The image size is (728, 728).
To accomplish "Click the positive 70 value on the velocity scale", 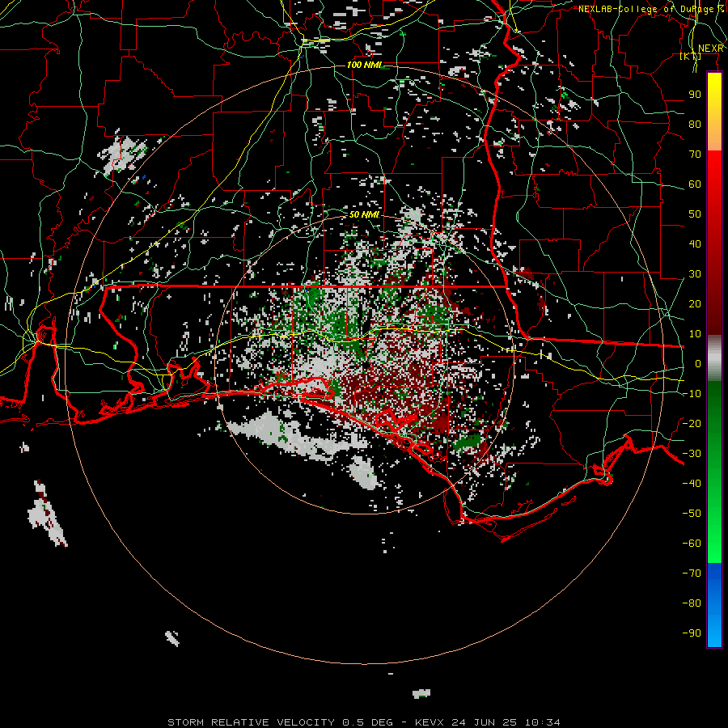I will tap(695, 154).
